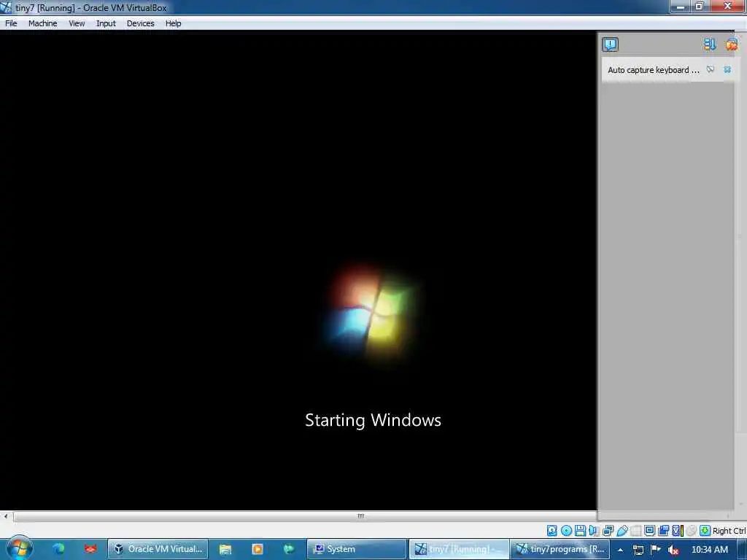Switch to Oracle VM VirtualBox Manager window
Image resolution: width=747 pixels, height=560 pixels.
(158, 549)
